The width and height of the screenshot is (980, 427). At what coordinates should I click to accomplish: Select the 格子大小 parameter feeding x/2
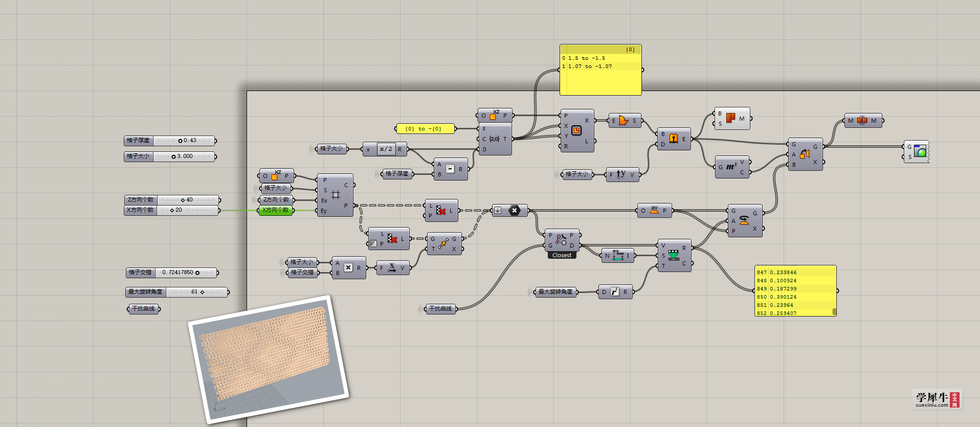pos(331,149)
